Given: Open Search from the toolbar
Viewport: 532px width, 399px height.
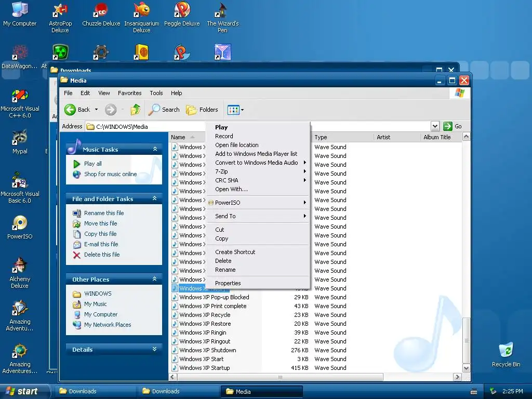Looking at the screenshot, I should click(x=164, y=110).
